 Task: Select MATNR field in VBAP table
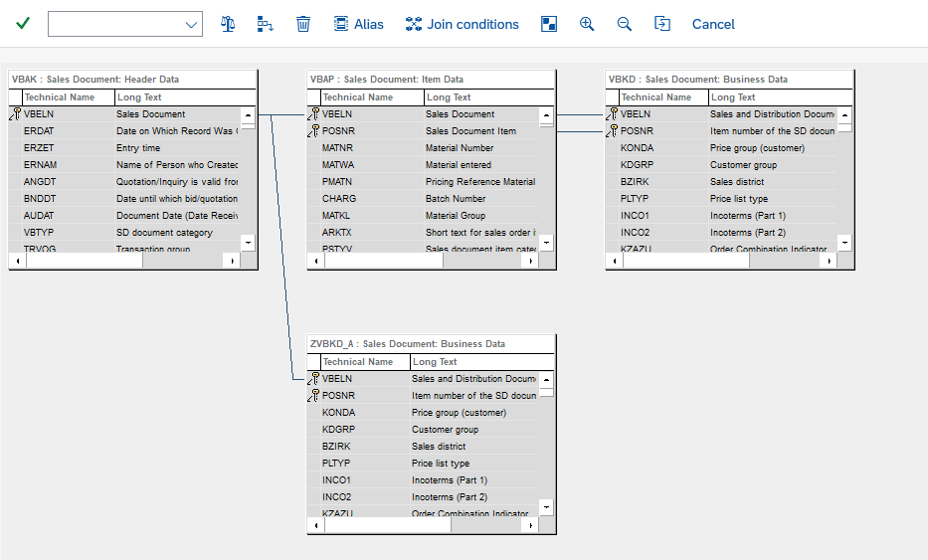(x=423, y=148)
